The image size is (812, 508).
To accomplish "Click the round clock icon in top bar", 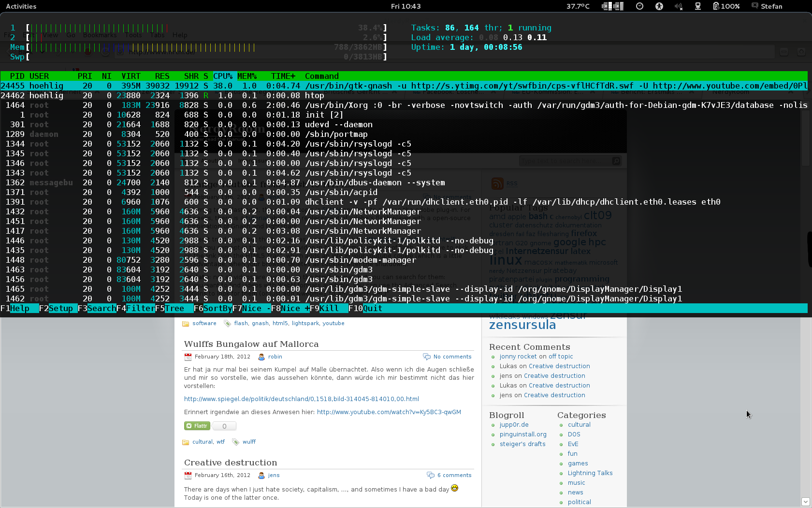I will click(x=639, y=6).
